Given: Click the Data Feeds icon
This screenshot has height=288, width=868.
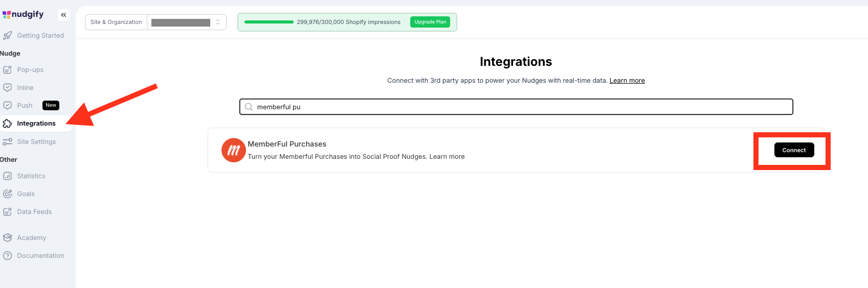Looking at the screenshot, I should [x=8, y=212].
